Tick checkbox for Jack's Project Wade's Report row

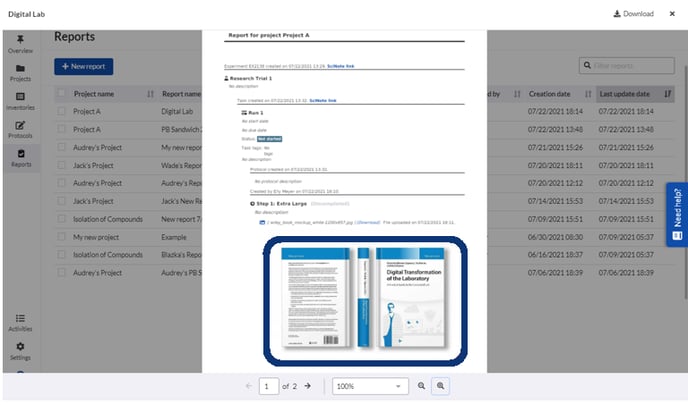coord(61,165)
